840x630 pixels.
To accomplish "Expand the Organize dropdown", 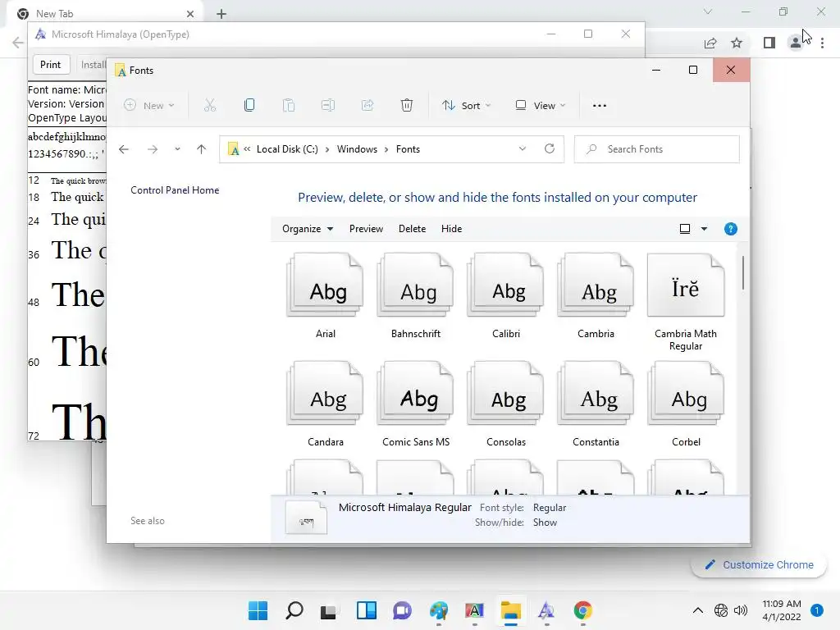I will click(x=308, y=229).
